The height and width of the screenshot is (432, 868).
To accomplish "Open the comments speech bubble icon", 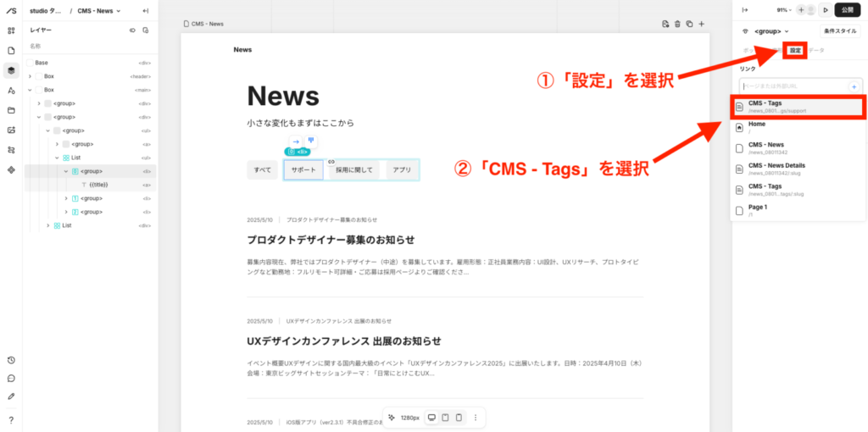I will point(11,378).
